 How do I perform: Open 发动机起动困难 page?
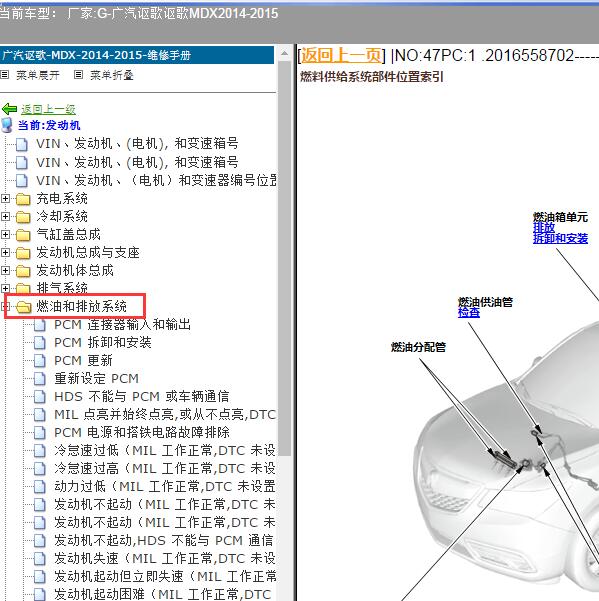(x=163, y=594)
